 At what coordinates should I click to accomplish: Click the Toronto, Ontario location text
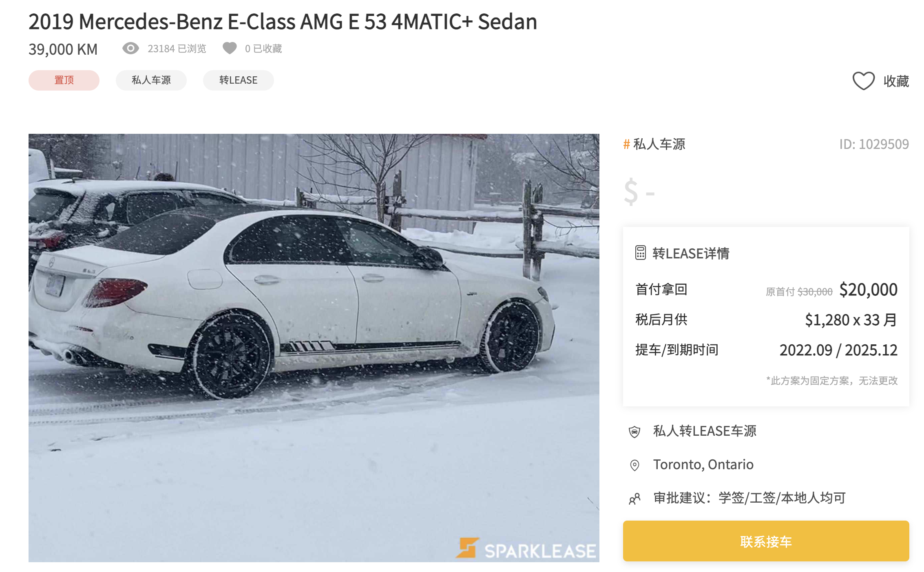pyautogui.click(x=703, y=465)
